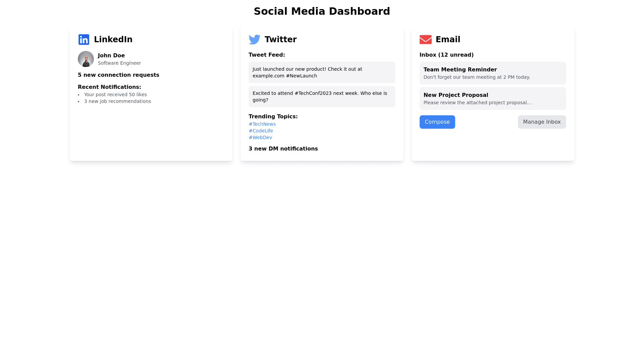
Task: Click the LinkedIn logo icon
Action: pyautogui.click(x=84, y=40)
